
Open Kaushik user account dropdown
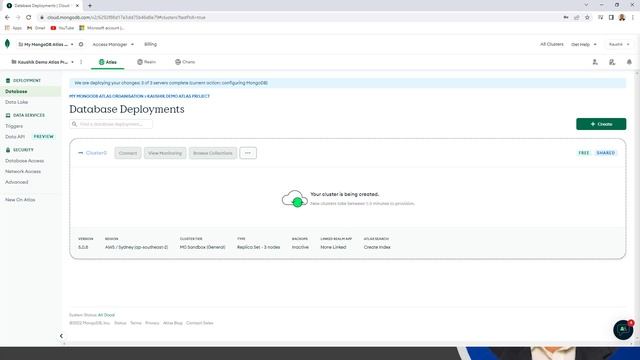pyautogui.click(x=619, y=44)
